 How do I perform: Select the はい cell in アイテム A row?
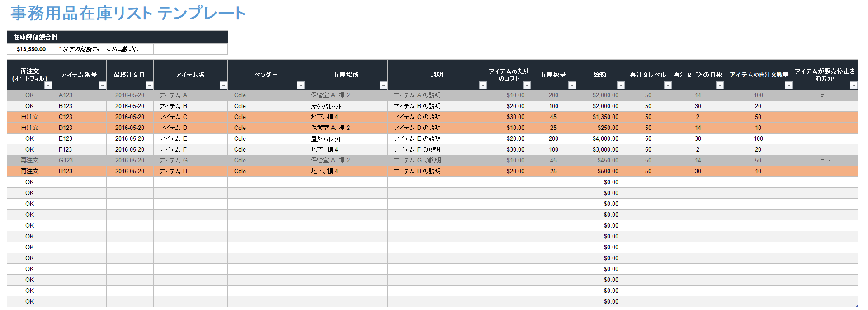coord(825,95)
